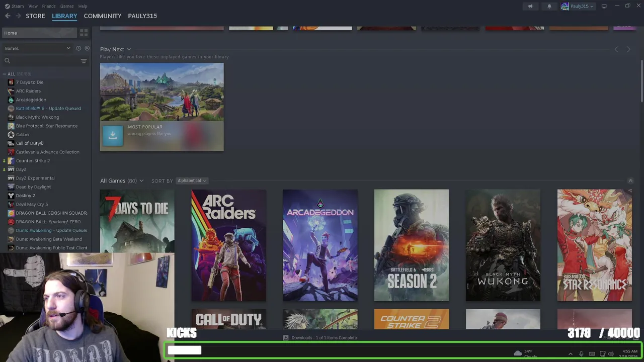644x362 pixels.
Task: Open Battlefield 6 Season 2 cover
Action: click(412, 245)
